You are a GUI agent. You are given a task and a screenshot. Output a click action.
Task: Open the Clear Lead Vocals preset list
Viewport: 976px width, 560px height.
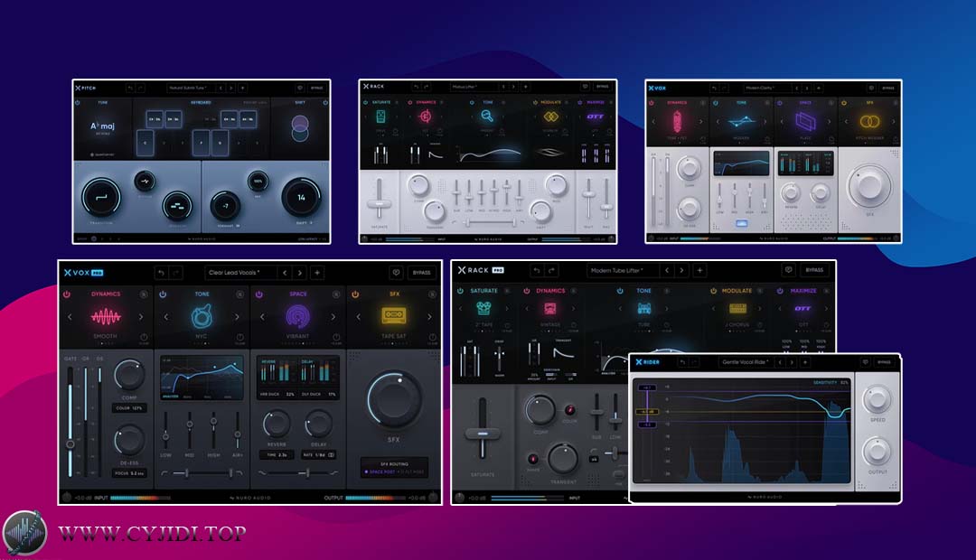240,273
